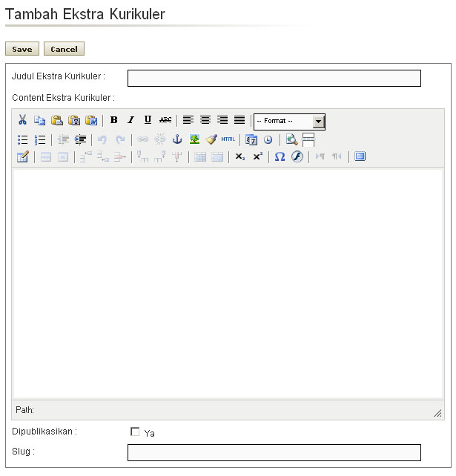Click the Insert Row Before icon
Screen dimensions: 456x476
coord(85,157)
